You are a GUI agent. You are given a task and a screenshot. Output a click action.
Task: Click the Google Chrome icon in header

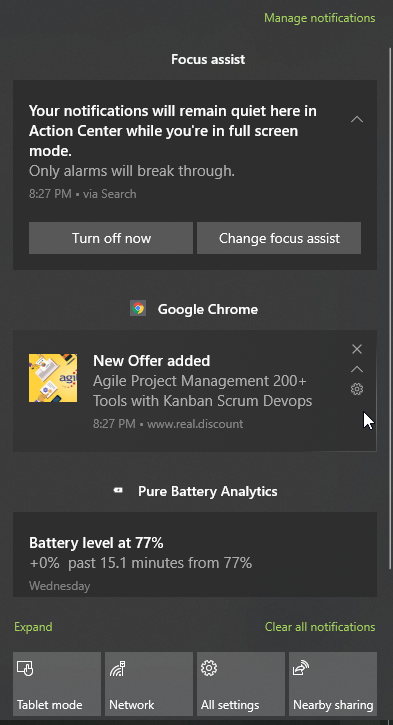(138, 308)
